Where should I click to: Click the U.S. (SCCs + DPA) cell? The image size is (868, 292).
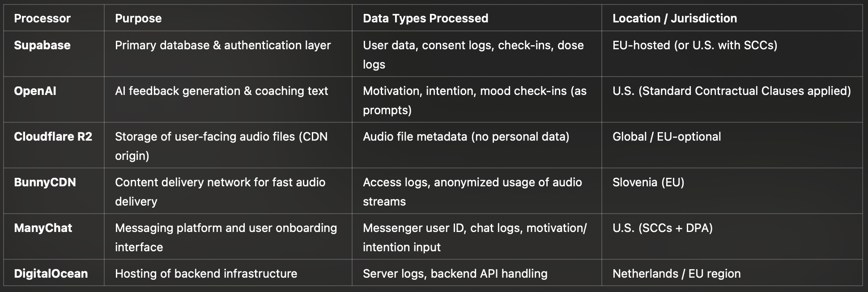click(662, 228)
